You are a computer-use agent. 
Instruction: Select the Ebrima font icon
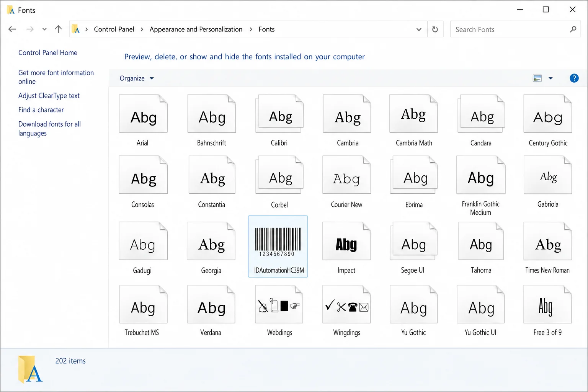[414, 175]
